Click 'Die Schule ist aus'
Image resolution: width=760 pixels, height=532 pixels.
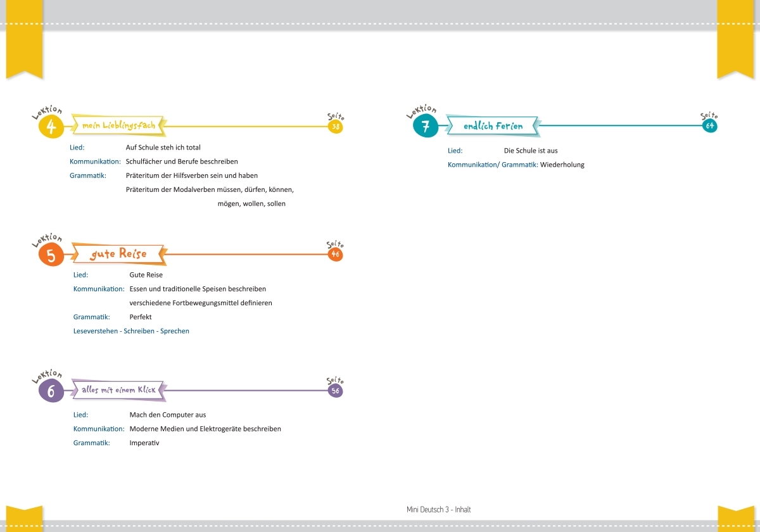(x=531, y=151)
